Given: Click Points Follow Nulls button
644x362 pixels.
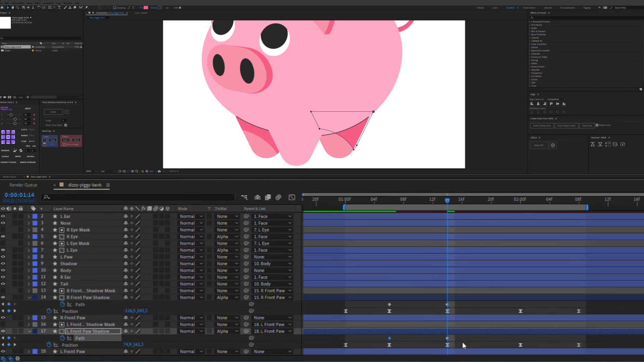Looking at the screenshot, I should tap(542, 125).
